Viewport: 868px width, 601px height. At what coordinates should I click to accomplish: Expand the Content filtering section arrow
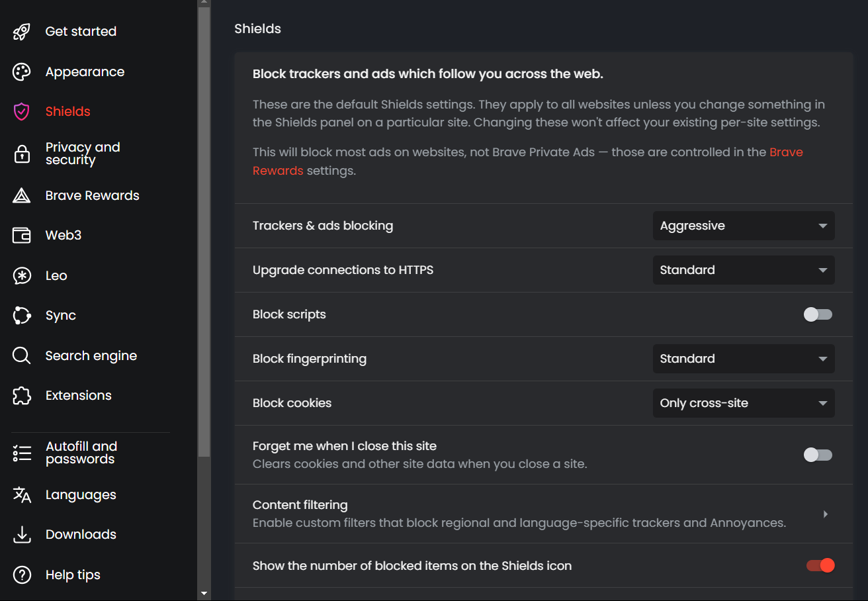pos(825,514)
